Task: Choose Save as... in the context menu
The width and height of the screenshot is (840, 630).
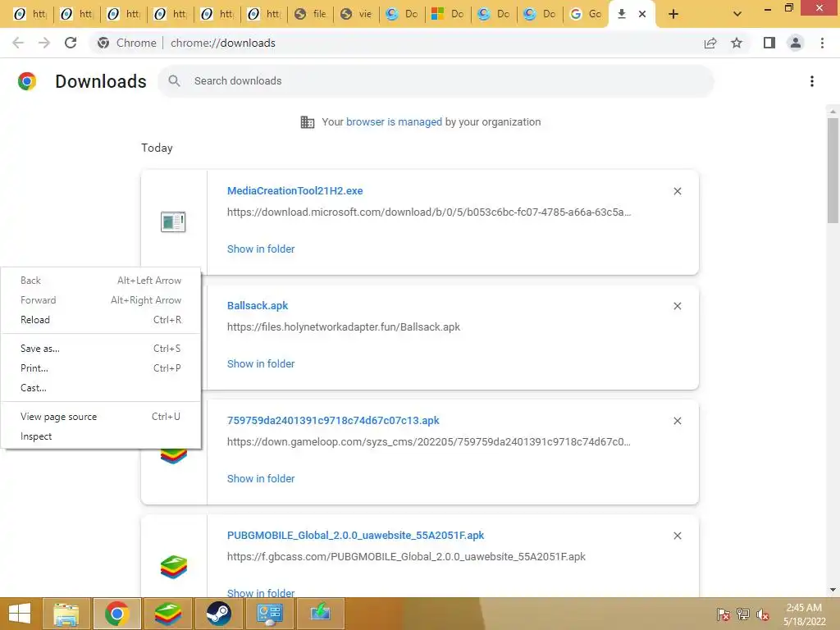Action: click(101, 349)
